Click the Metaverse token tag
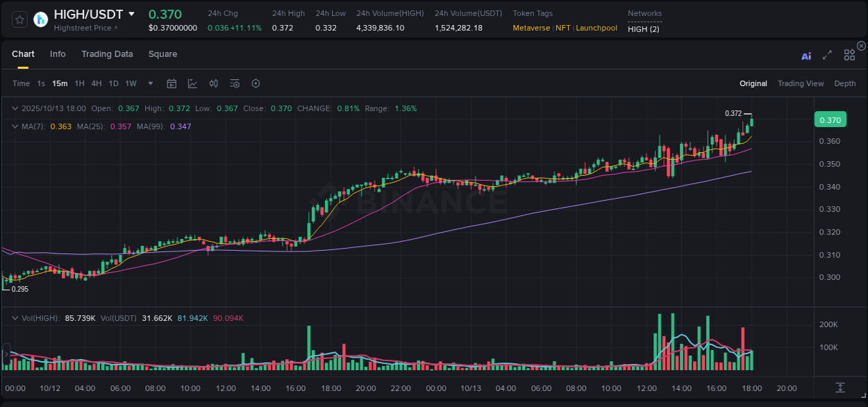 point(531,28)
